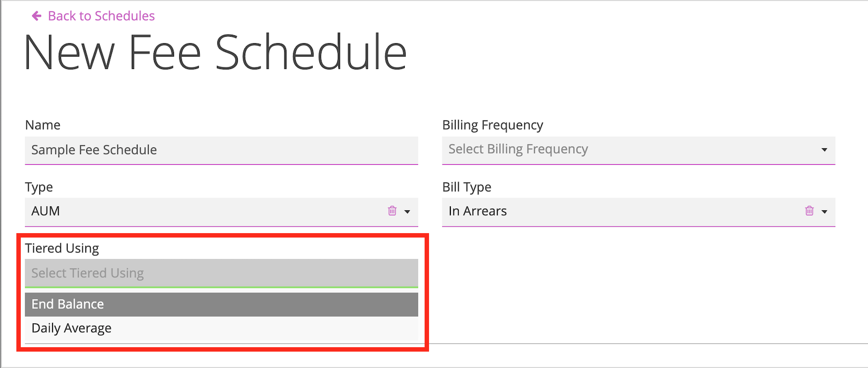The height and width of the screenshot is (368, 868).
Task: Open the Select Billing Frequency dropdown
Action: (x=639, y=150)
